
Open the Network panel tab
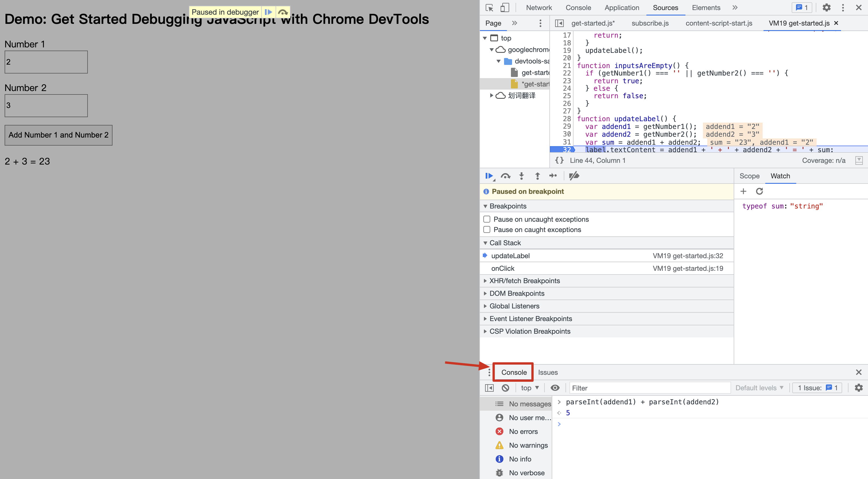539,7
